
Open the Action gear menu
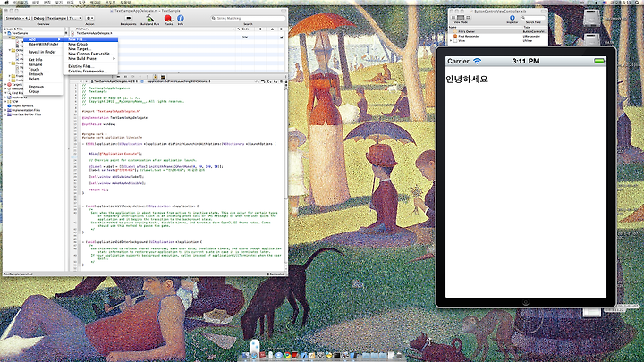(90, 19)
